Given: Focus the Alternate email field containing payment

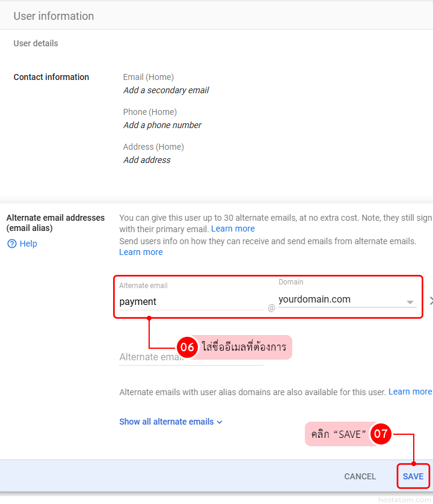Looking at the screenshot, I should click(189, 301).
